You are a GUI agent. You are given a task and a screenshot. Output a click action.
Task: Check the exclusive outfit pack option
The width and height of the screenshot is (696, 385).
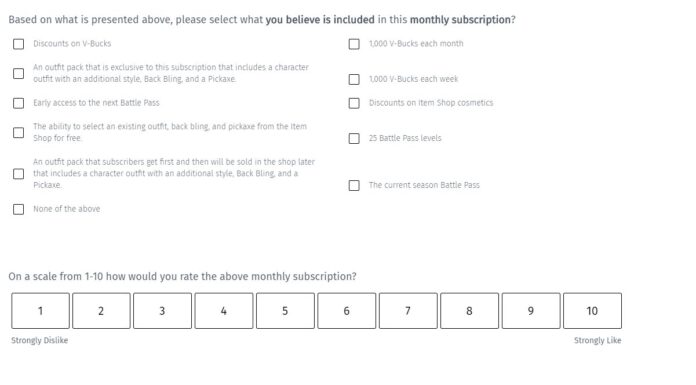18,73
